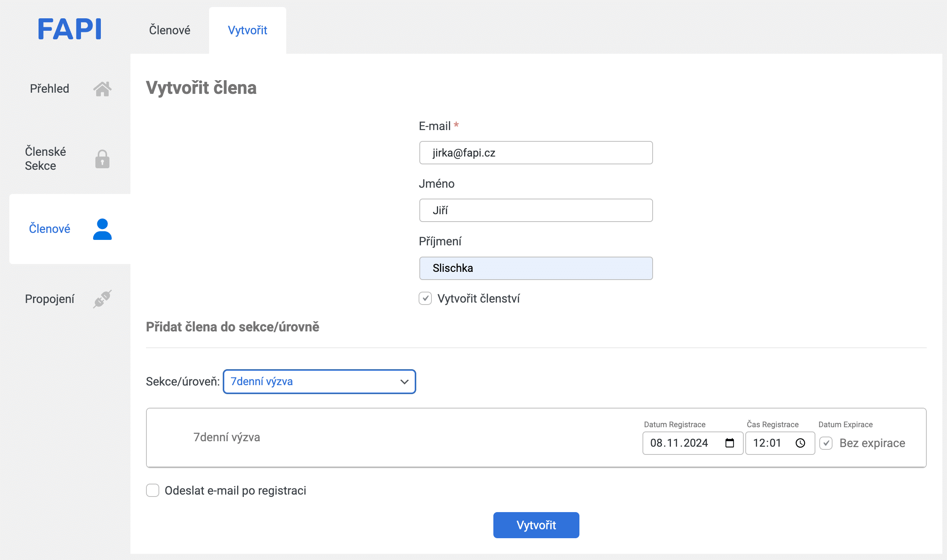Click the chevron arrow of 7denní výzva select

pyautogui.click(x=405, y=382)
